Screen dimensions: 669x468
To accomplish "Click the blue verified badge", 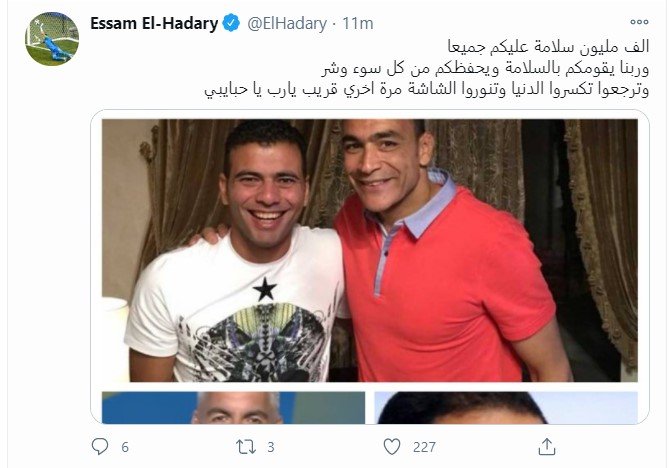I will tap(232, 23).
